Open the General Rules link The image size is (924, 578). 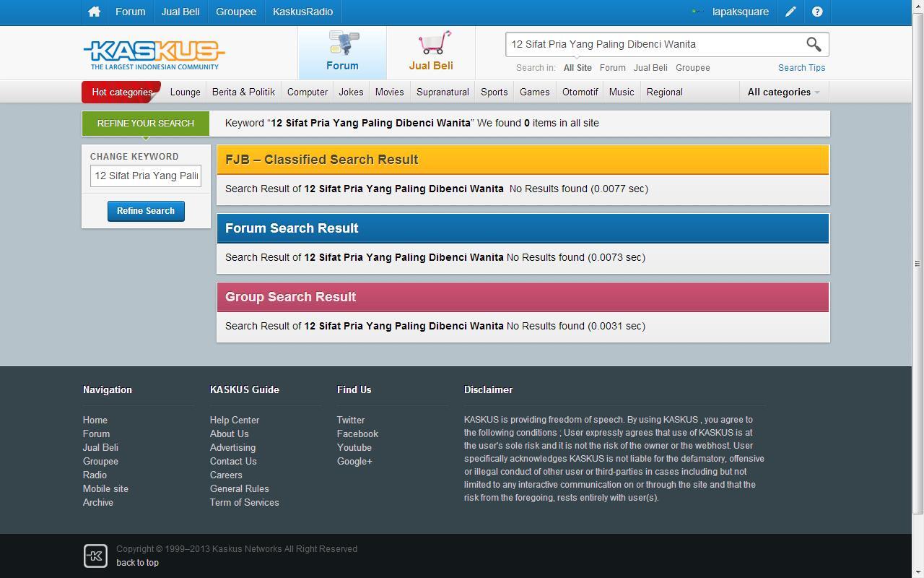click(239, 488)
